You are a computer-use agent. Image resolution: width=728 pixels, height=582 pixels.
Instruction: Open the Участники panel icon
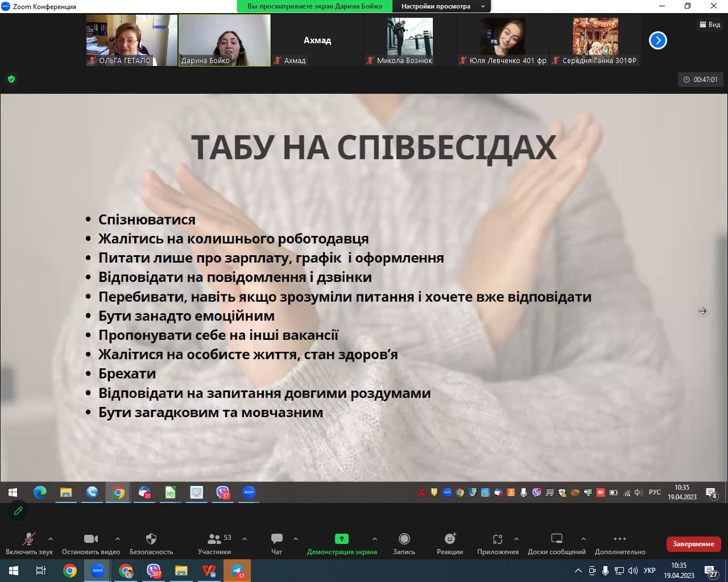tap(214, 539)
